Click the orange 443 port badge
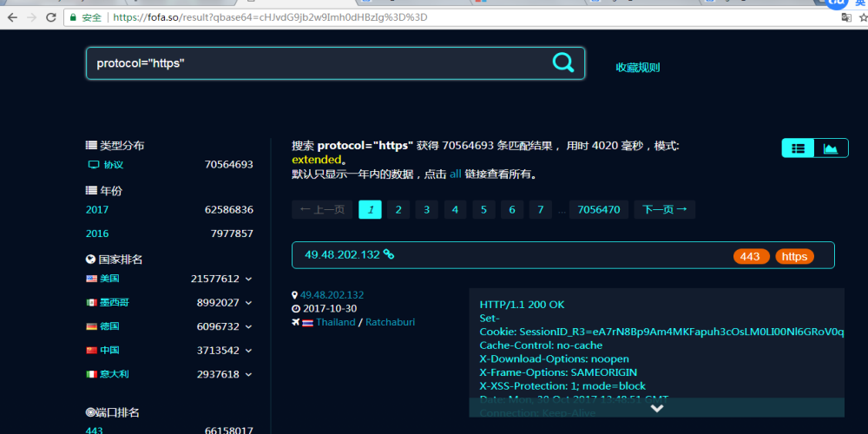The width and height of the screenshot is (868, 434). 751,256
